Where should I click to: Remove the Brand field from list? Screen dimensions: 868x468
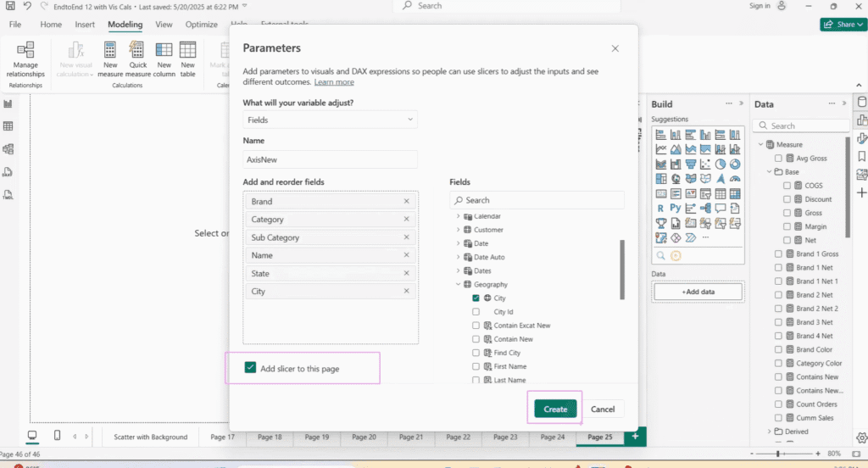click(406, 201)
